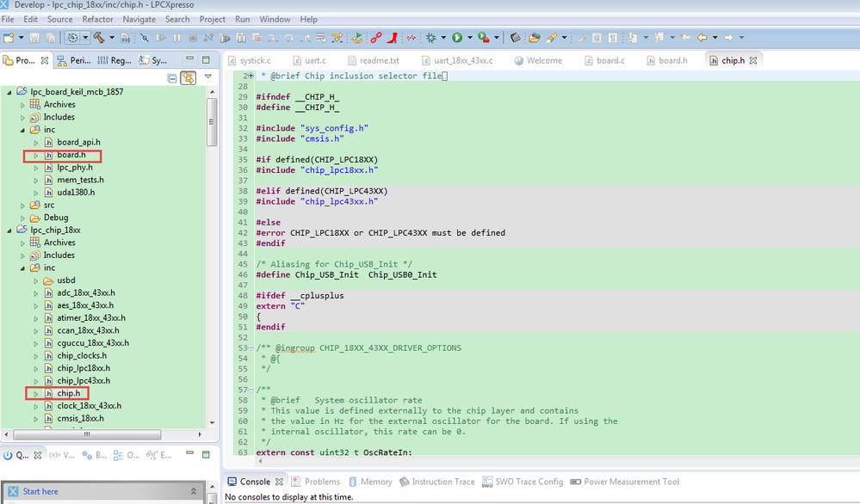
Task: Open the Build hammer dropdown arrow
Action: [112, 37]
